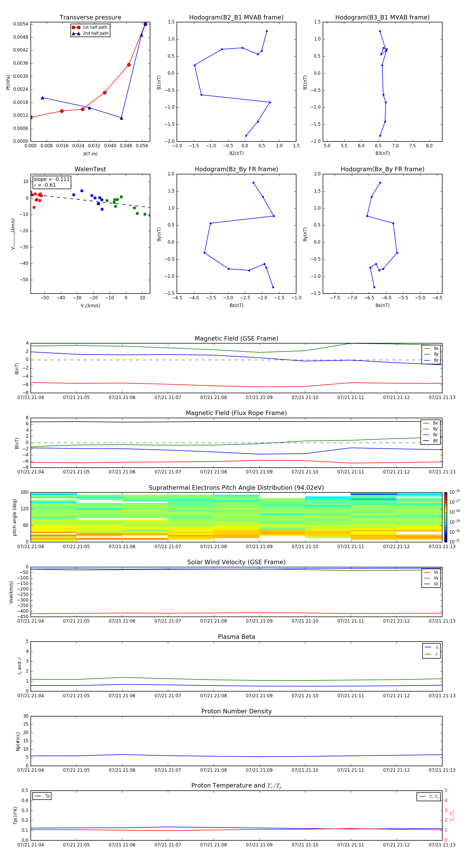Click the 'Hodogram(B2_B1 MVAB frame)' title
The width and height of the screenshot is (473, 868).
236,18
